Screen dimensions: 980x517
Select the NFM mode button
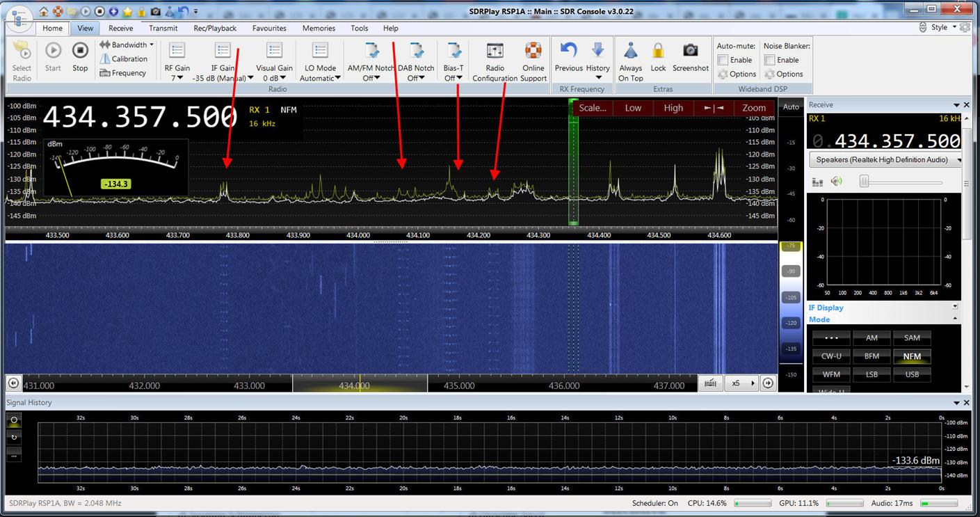coord(912,356)
